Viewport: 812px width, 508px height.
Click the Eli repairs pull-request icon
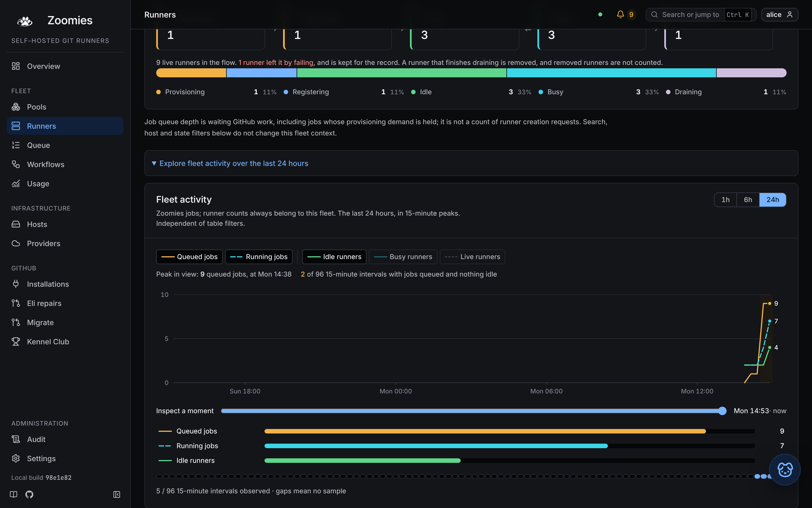pos(16,303)
